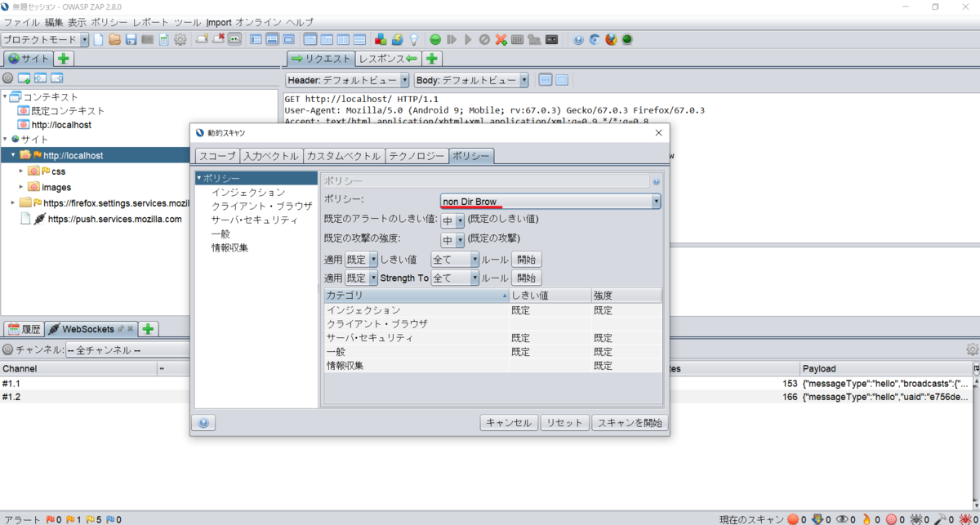Click the new context icon in Sites panel

(x=24, y=78)
